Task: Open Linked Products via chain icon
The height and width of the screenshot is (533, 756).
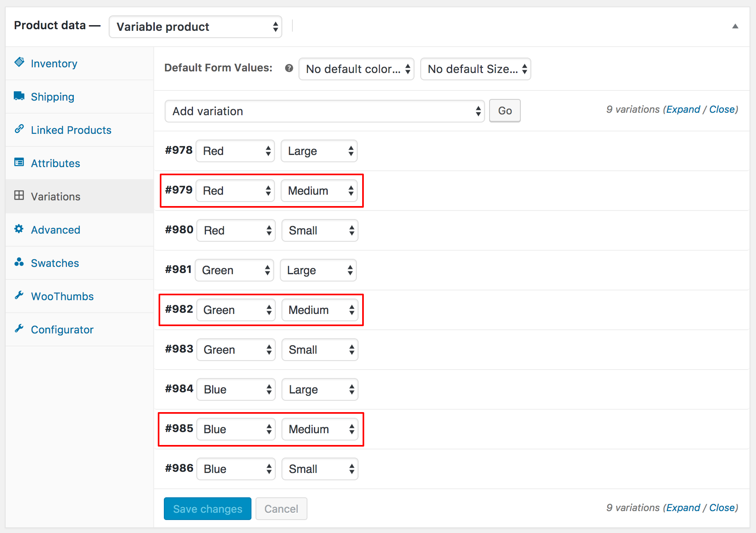Action: (x=19, y=129)
